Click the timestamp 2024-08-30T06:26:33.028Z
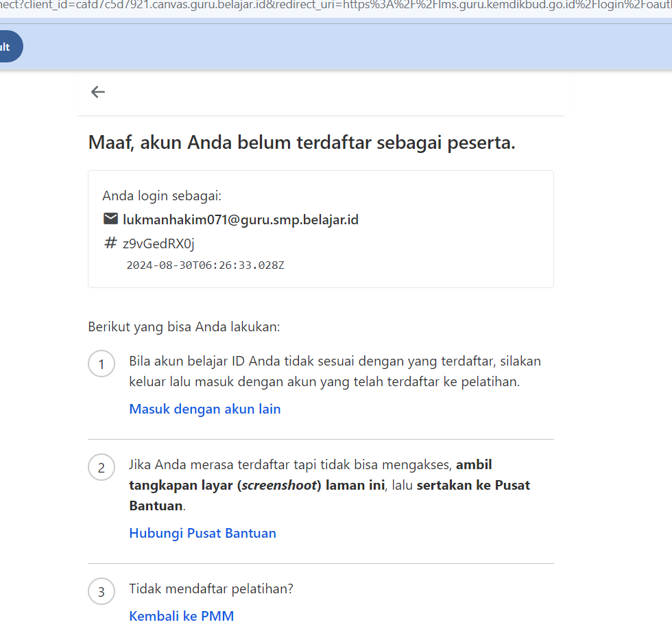The image size is (672, 642). point(205,265)
